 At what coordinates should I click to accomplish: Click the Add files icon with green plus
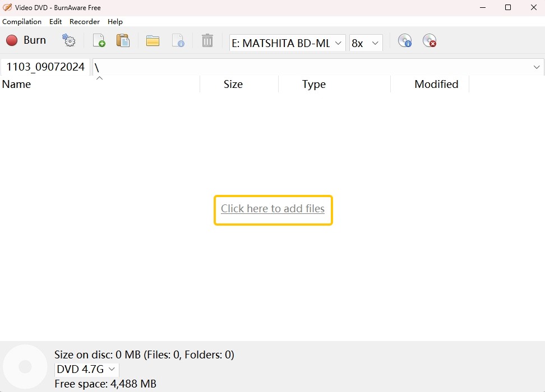click(x=99, y=40)
